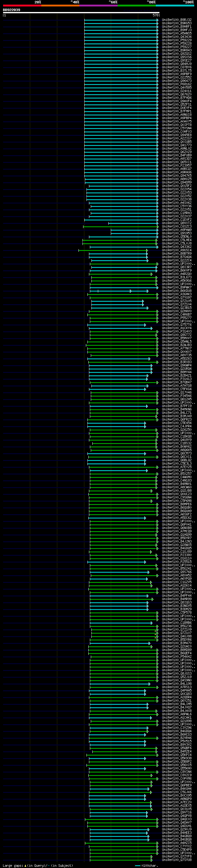
Task: Click the red 20% identity legend segment
Action: (x=22, y=6)
